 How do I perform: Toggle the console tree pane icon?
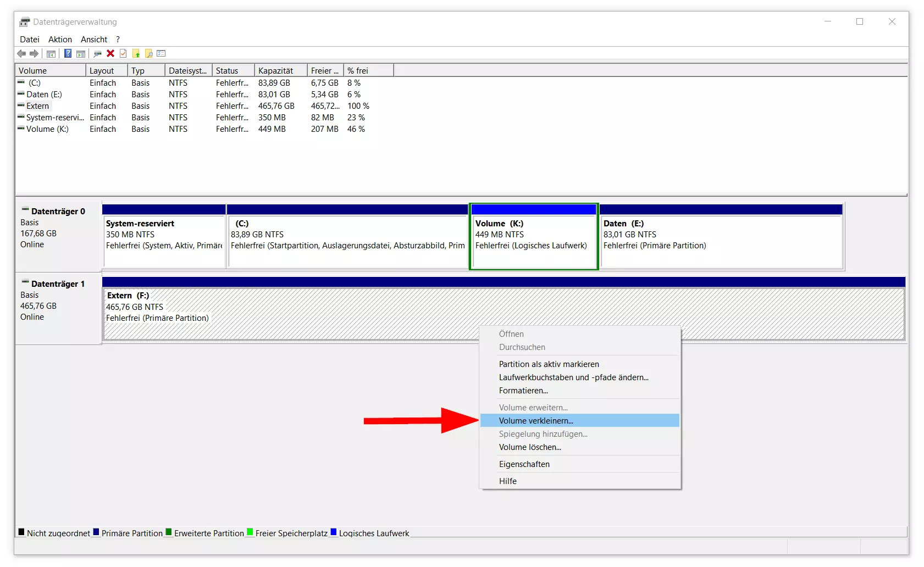(51, 53)
